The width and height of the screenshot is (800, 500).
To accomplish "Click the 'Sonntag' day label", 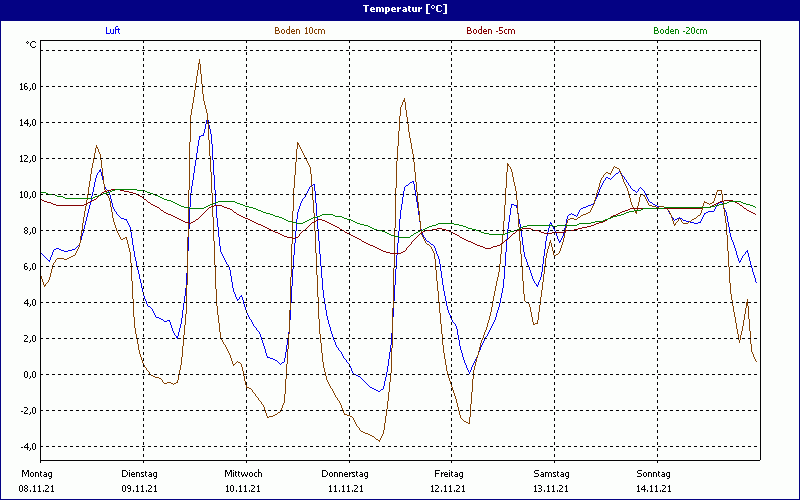I will [x=654, y=474].
